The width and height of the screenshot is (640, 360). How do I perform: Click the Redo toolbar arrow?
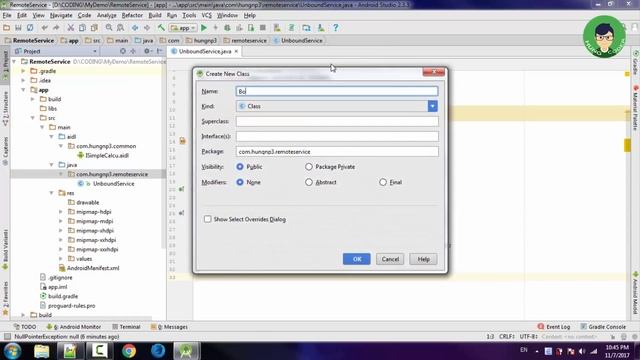click(56, 28)
